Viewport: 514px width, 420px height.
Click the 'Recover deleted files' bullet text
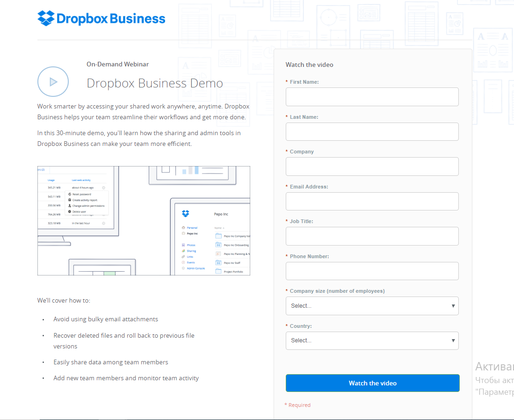click(x=124, y=341)
